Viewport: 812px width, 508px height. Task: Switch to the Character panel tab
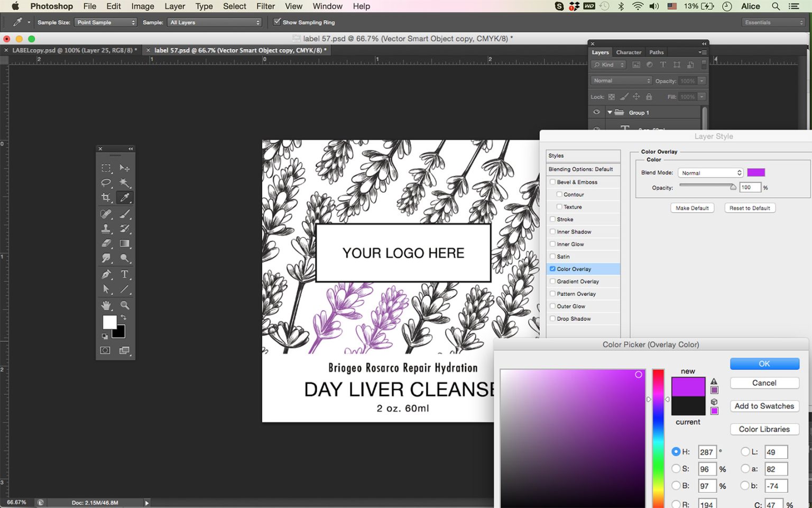pos(629,52)
